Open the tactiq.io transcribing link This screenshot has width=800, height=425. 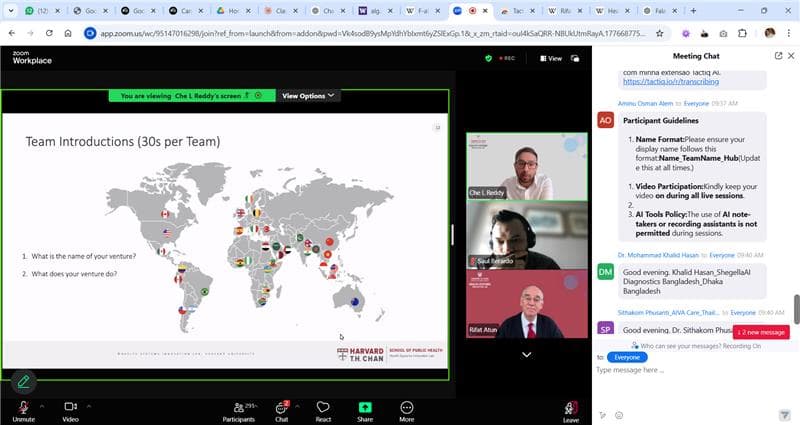[x=670, y=81]
